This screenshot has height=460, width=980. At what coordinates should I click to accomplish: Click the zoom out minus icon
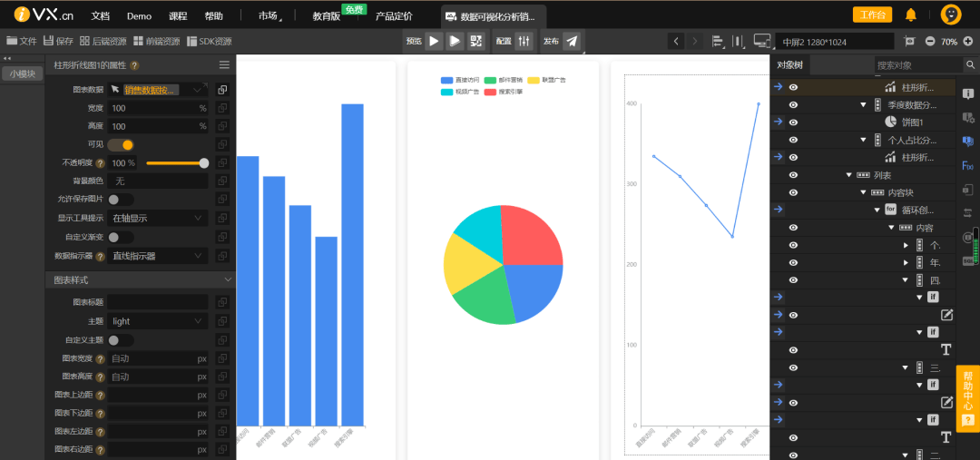(x=930, y=42)
